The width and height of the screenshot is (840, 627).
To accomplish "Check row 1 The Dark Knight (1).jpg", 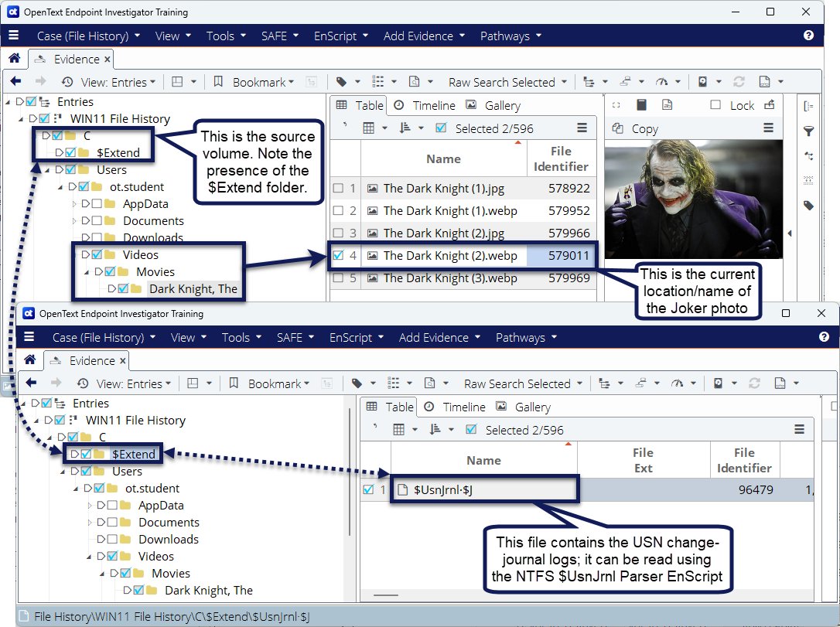I will [338, 188].
